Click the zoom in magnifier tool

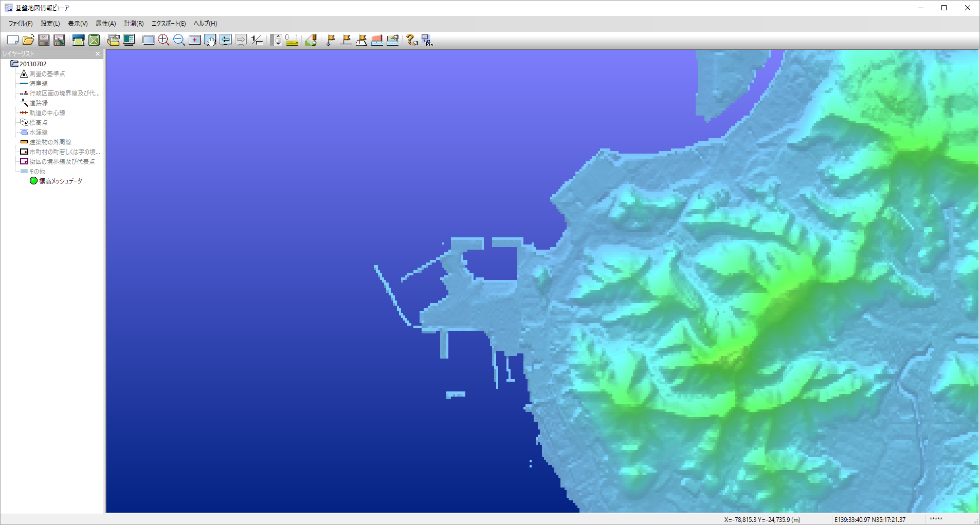click(164, 40)
